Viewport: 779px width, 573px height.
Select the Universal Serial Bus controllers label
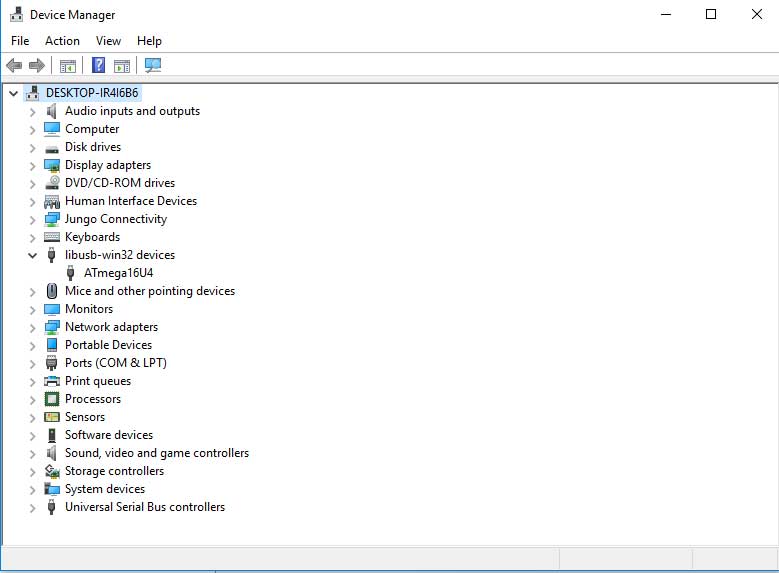coord(145,507)
